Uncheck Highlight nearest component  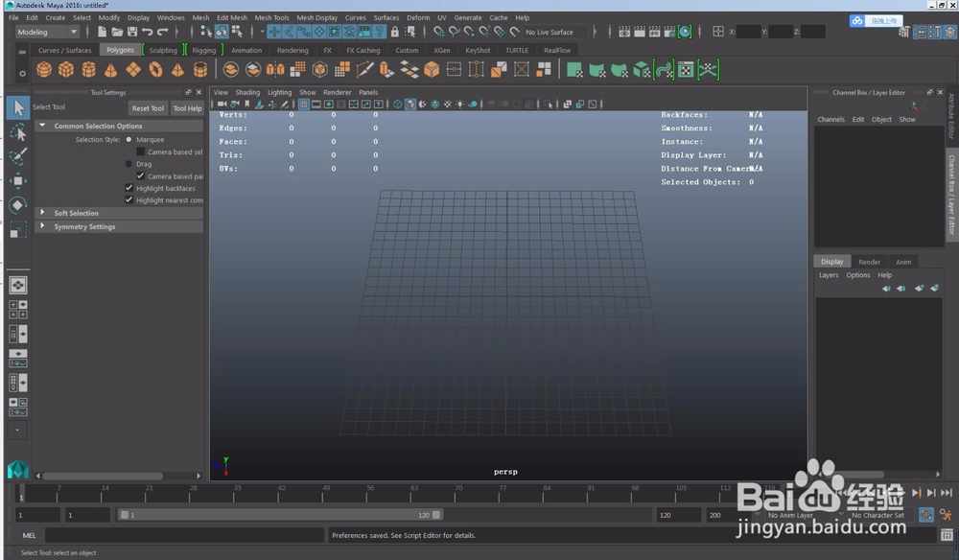[129, 199]
